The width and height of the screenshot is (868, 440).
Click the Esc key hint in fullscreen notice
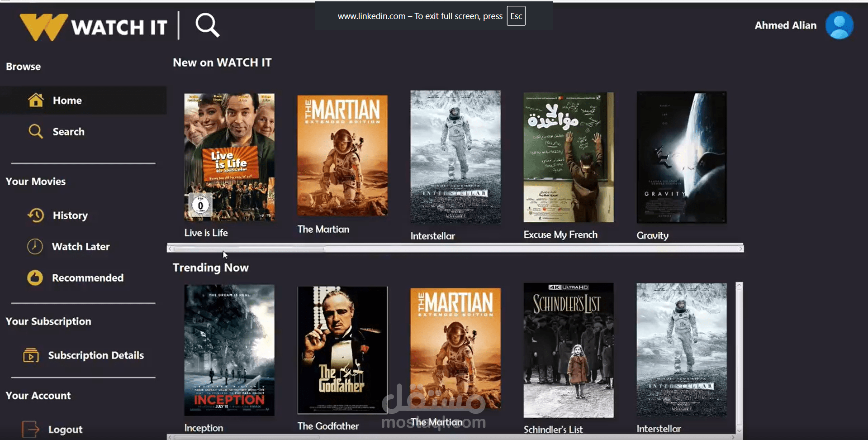tap(516, 16)
